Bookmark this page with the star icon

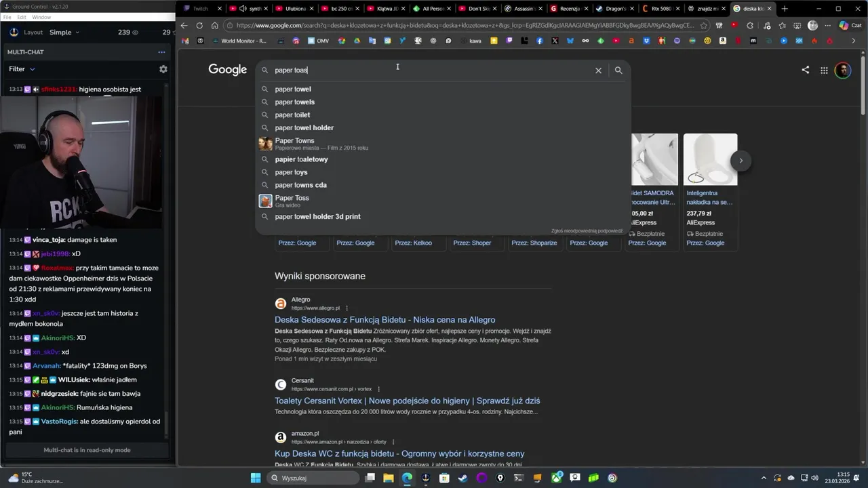click(704, 26)
